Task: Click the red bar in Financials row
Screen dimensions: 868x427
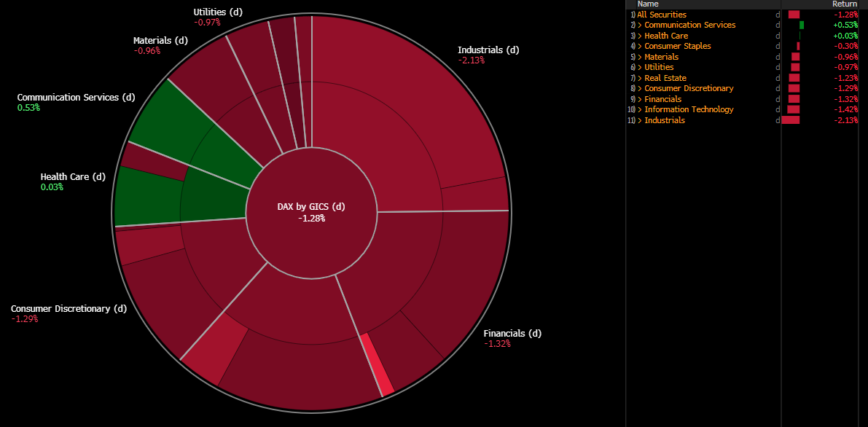Action: coord(794,99)
